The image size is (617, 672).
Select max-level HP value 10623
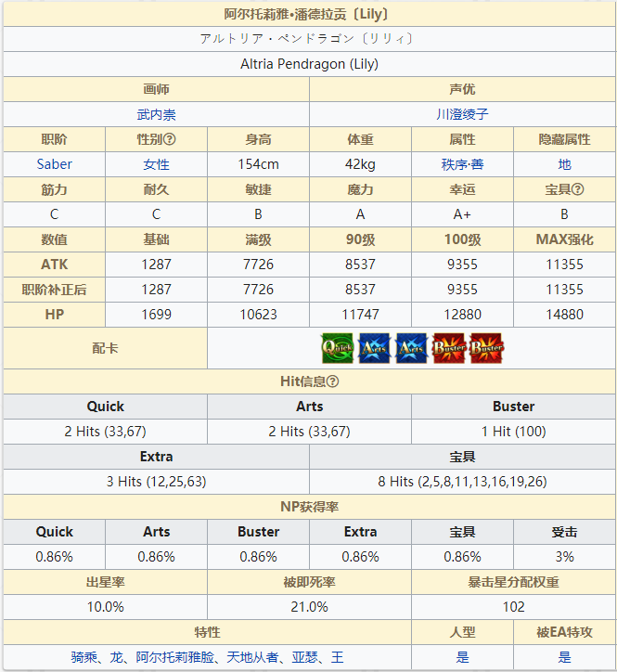point(258,315)
